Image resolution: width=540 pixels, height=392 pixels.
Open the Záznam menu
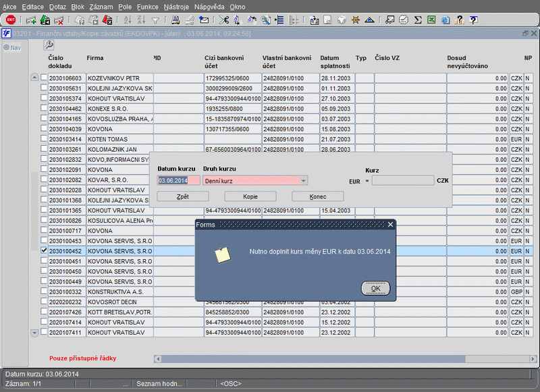pyautogui.click(x=101, y=7)
